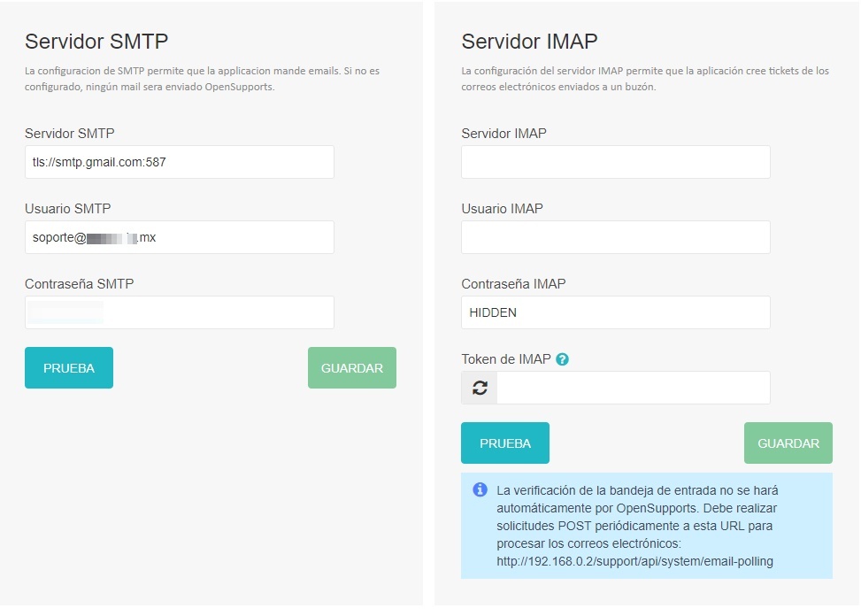The width and height of the screenshot is (861, 616).
Task: Select the tls://smtp.gmail.com:587 text
Action: (x=96, y=162)
